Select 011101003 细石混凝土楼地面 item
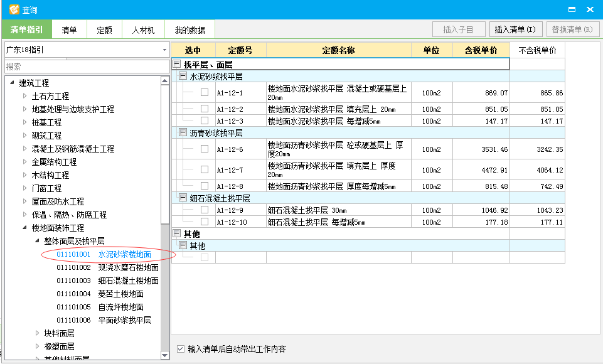Image resolution: width=603 pixels, height=364 pixels. [x=108, y=281]
